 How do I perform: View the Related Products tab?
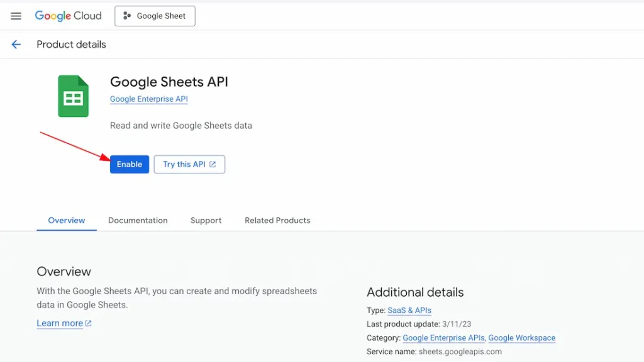pos(277,221)
